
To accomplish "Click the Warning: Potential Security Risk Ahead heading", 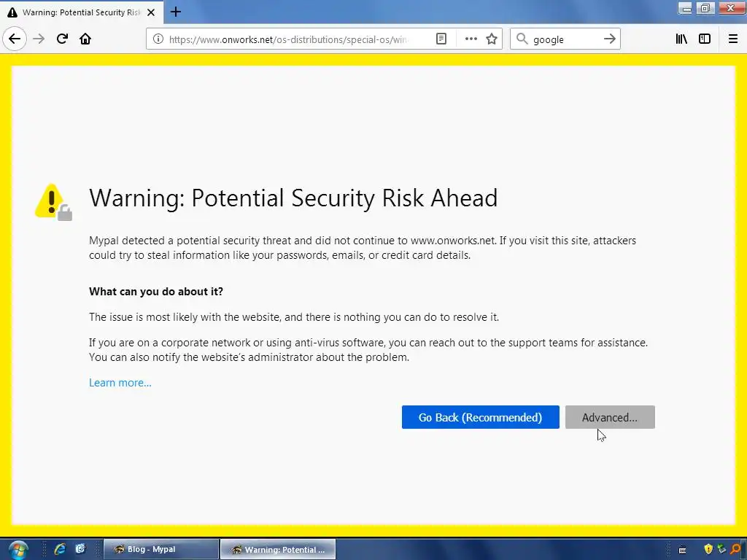I will [x=293, y=198].
